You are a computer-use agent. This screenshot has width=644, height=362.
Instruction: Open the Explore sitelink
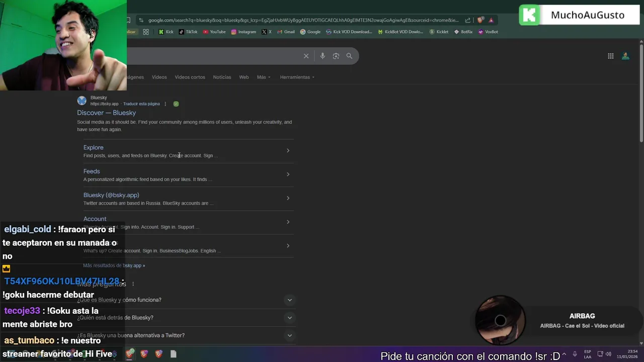[93, 147]
